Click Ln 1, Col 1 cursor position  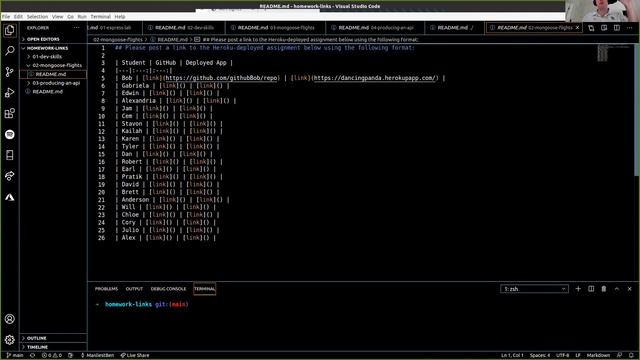click(512, 356)
